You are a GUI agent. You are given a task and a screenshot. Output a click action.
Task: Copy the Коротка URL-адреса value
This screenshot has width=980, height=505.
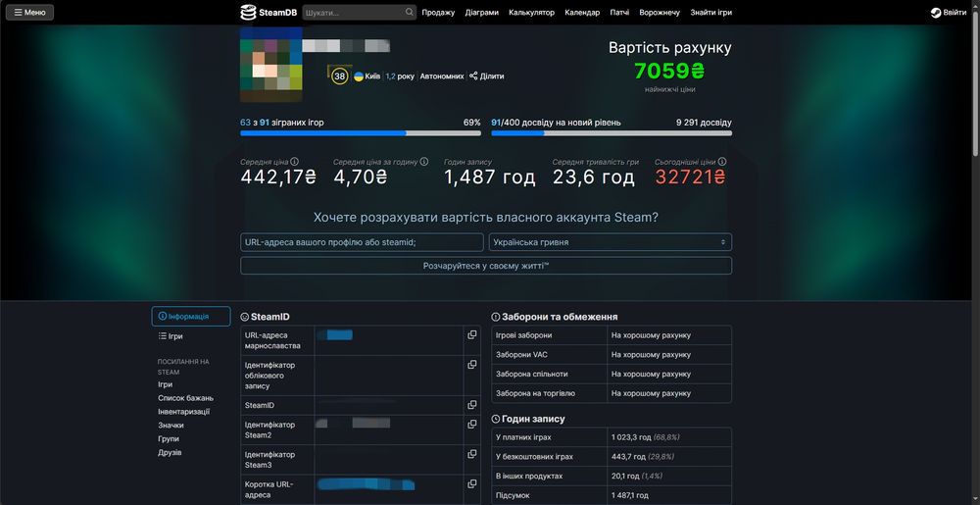pos(472,484)
